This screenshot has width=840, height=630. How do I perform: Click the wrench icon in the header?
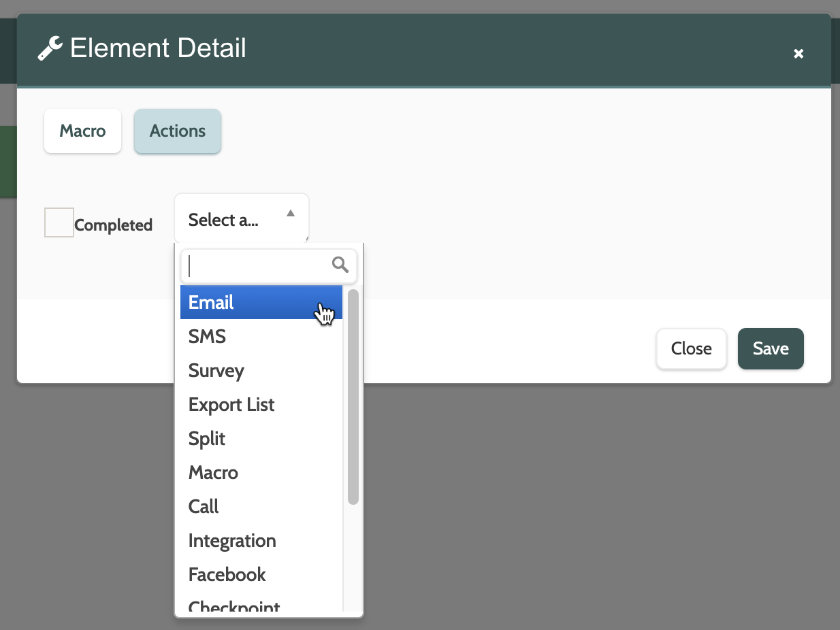tap(50, 49)
